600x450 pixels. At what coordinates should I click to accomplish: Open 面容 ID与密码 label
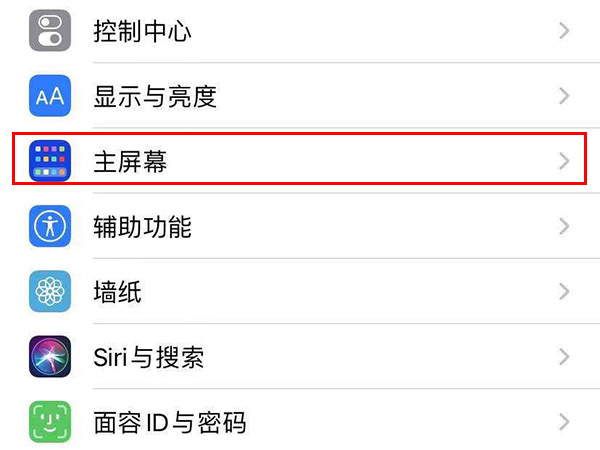click(x=169, y=421)
